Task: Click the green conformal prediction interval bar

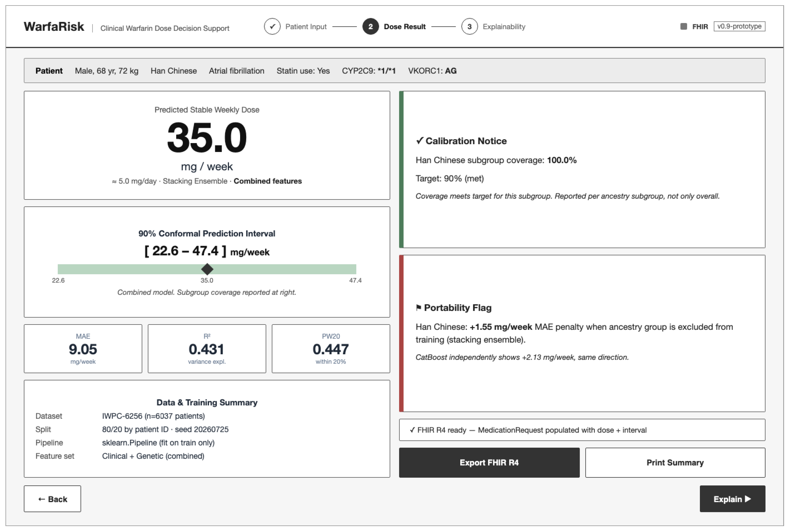Action: tap(207, 269)
